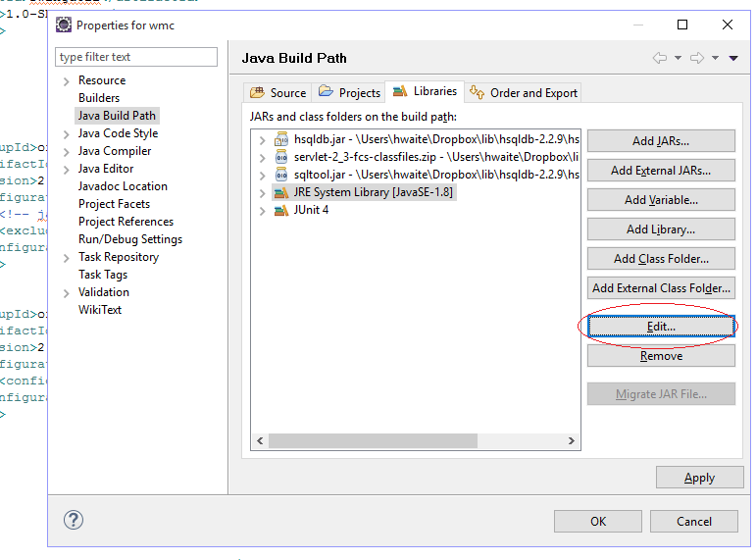756x560 pixels.
Task: Click Add External Class Folder... button
Action: [661, 288]
